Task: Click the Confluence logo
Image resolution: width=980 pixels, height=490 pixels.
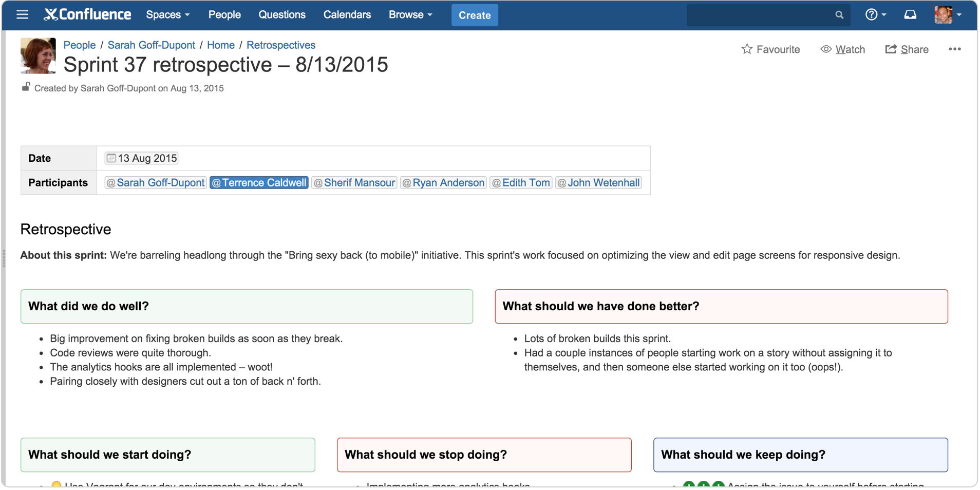Action: (87, 15)
